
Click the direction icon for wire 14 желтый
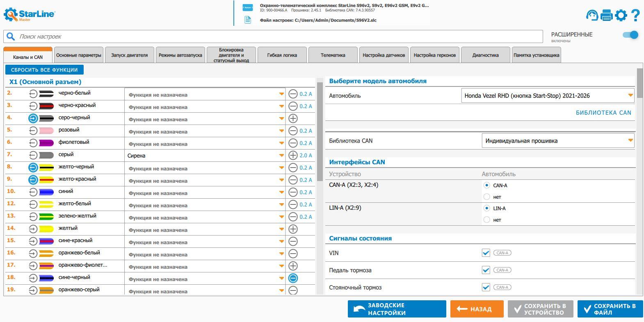pos(33,229)
